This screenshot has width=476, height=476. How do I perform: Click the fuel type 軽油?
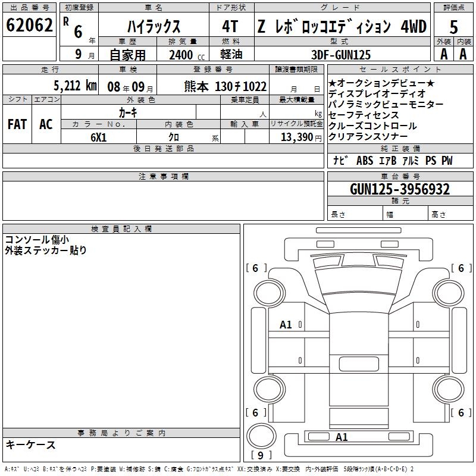click(231, 54)
